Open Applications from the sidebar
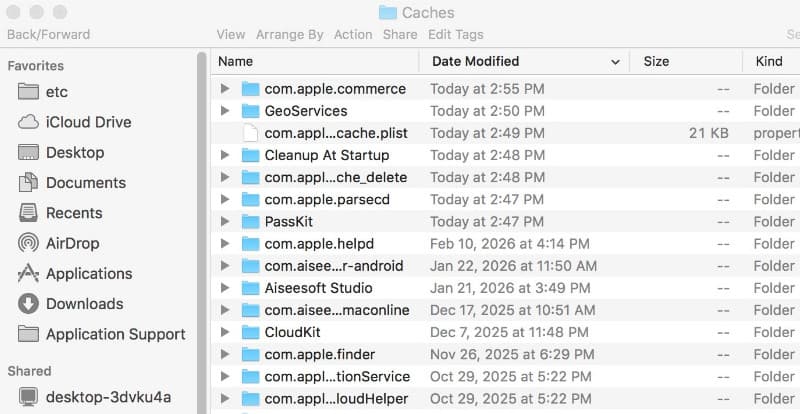 (x=74, y=274)
